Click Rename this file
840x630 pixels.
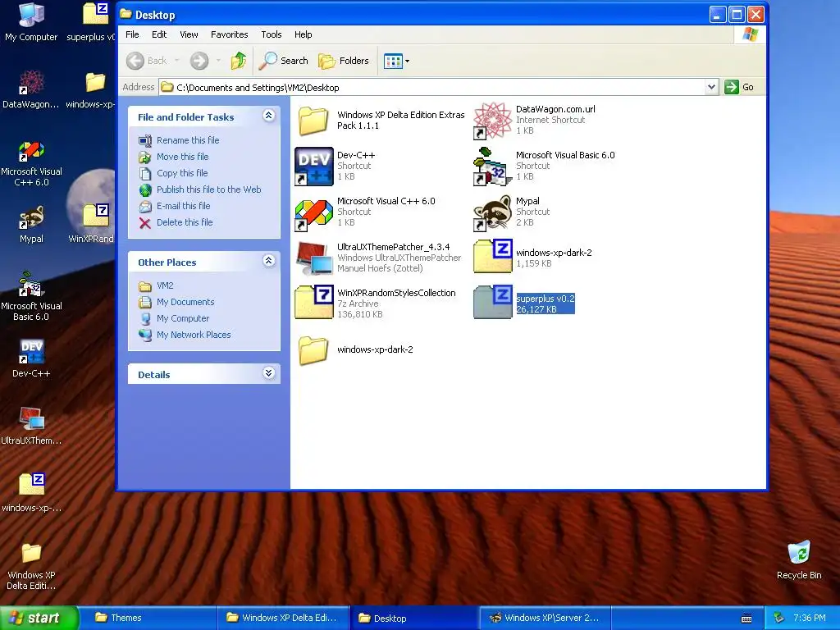179,140
